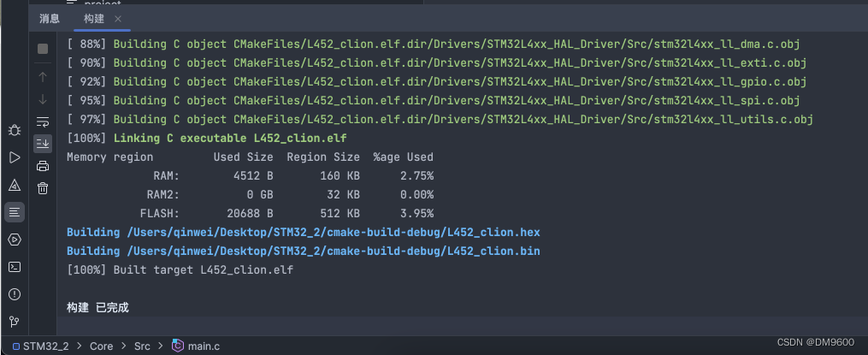Close the 构建 tab
The width and height of the screenshot is (868, 355).
click(118, 19)
